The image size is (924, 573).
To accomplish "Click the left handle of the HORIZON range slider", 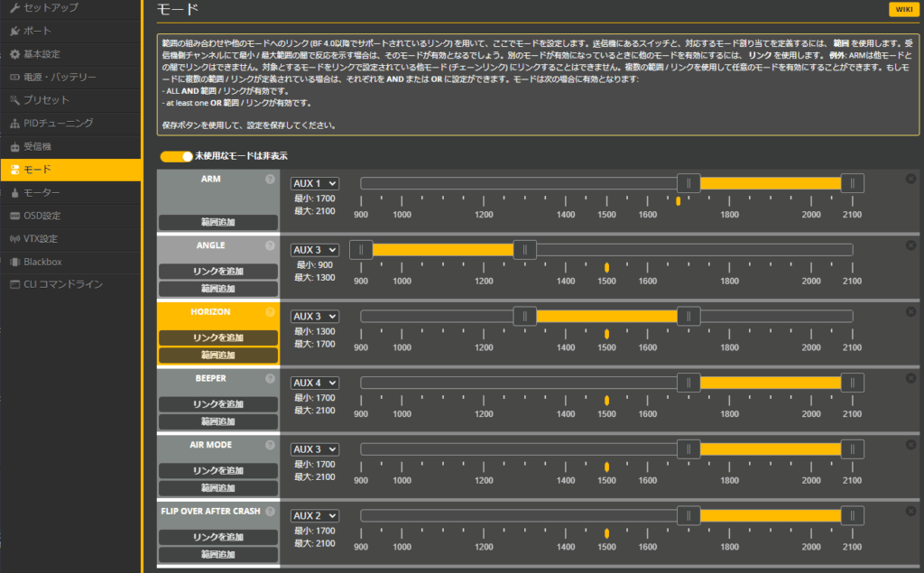I will point(524,316).
